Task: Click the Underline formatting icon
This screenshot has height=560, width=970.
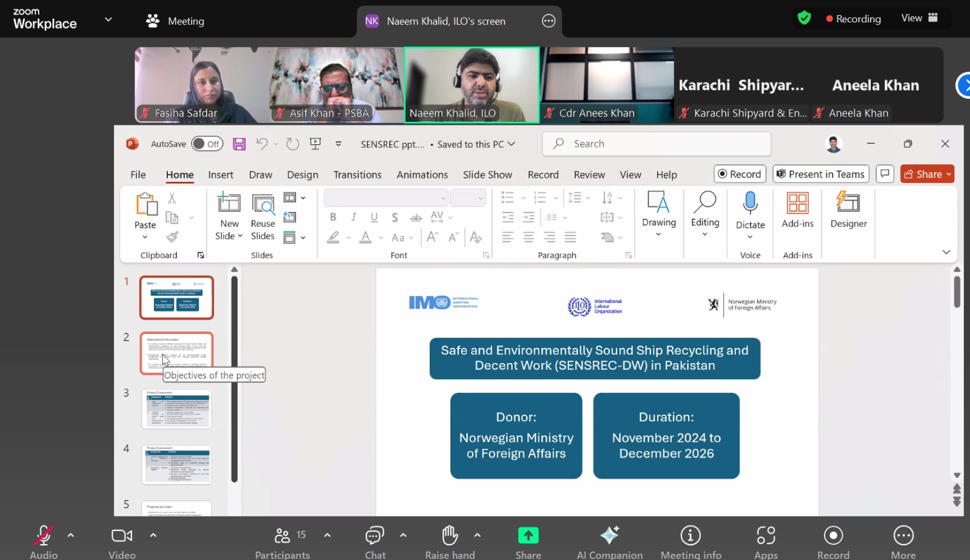Action: click(374, 217)
